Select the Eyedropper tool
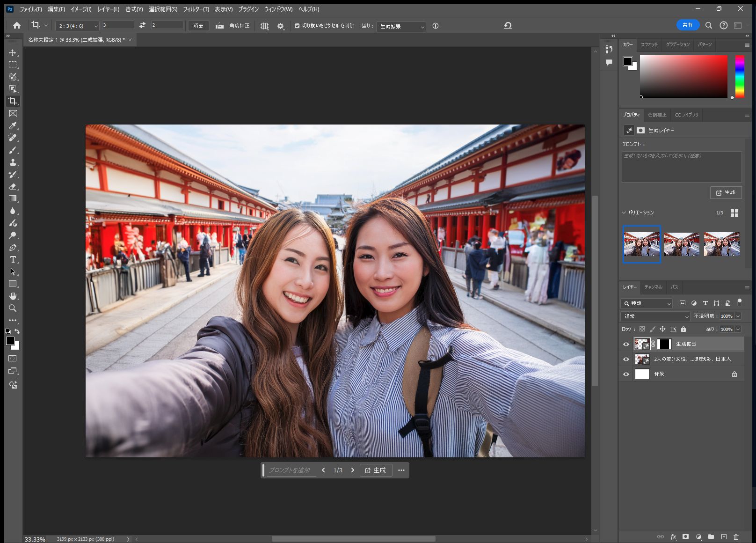The width and height of the screenshot is (756, 543). (x=13, y=125)
